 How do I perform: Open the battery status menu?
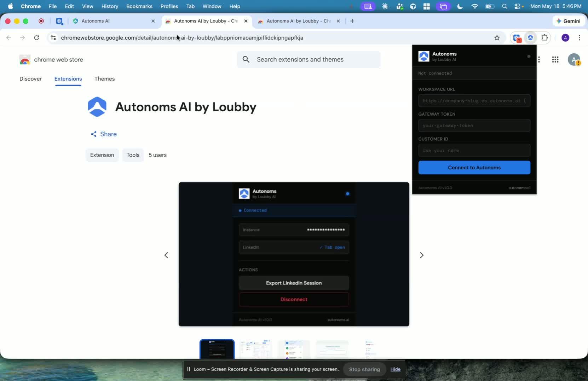pos(490,6)
